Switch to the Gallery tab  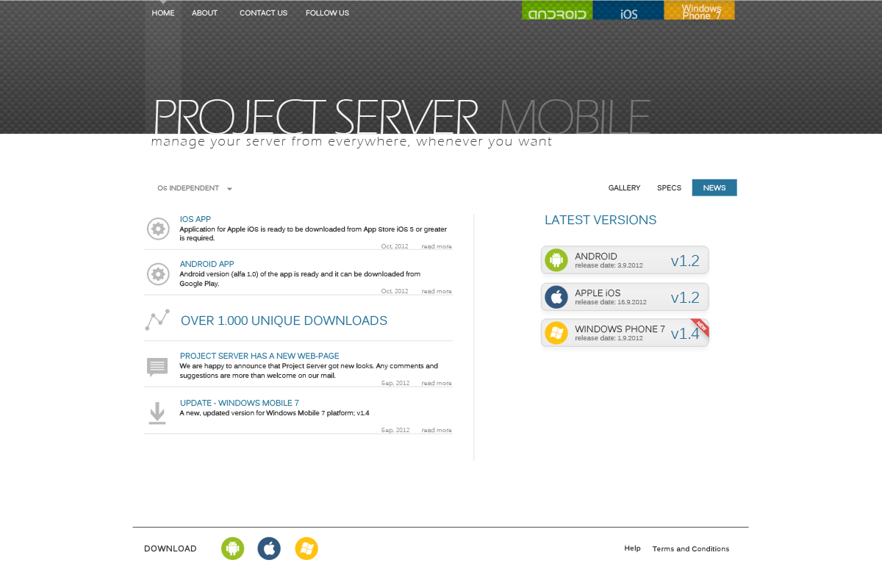pos(624,188)
